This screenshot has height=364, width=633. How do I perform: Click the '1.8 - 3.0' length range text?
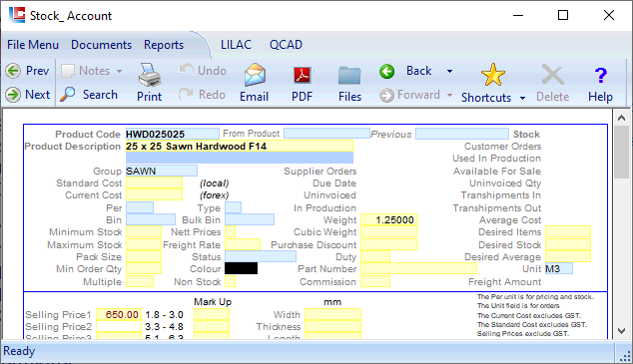[x=165, y=314]
